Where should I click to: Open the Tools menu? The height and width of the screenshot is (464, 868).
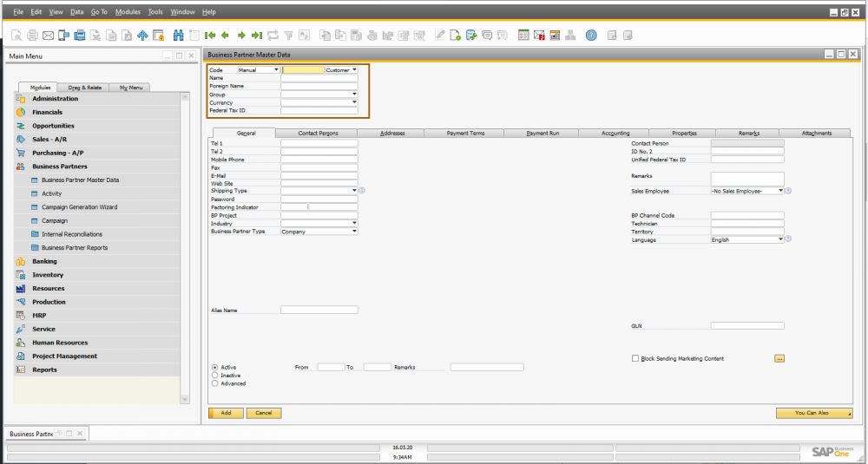[155, 11]
